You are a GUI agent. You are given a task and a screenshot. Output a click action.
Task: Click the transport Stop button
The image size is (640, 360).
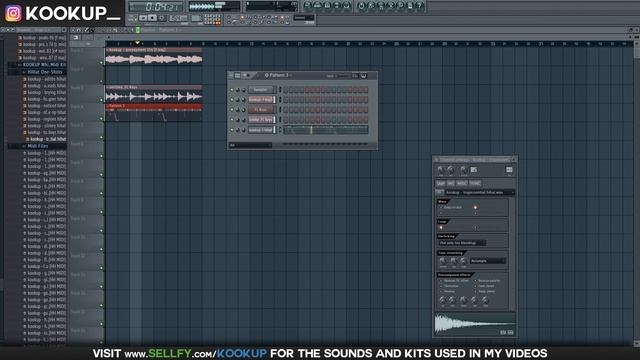coord(152,18)
